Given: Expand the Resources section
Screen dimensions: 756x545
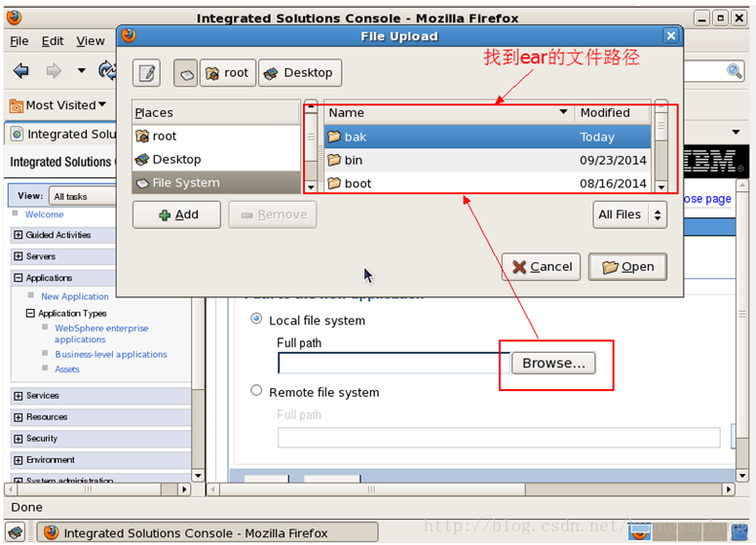Looking at the screenshot, I should 18,417.
